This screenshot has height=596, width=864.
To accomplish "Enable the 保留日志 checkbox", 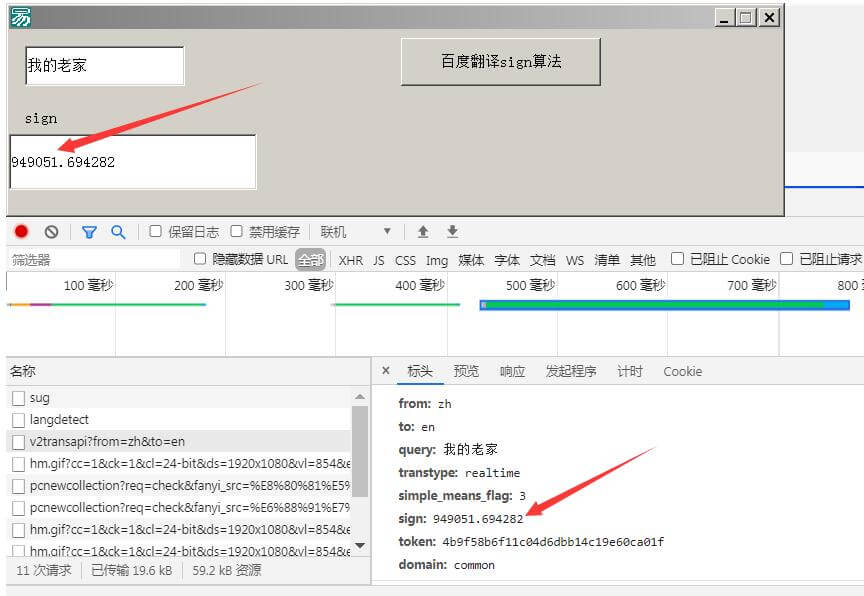I will [155, 231].
